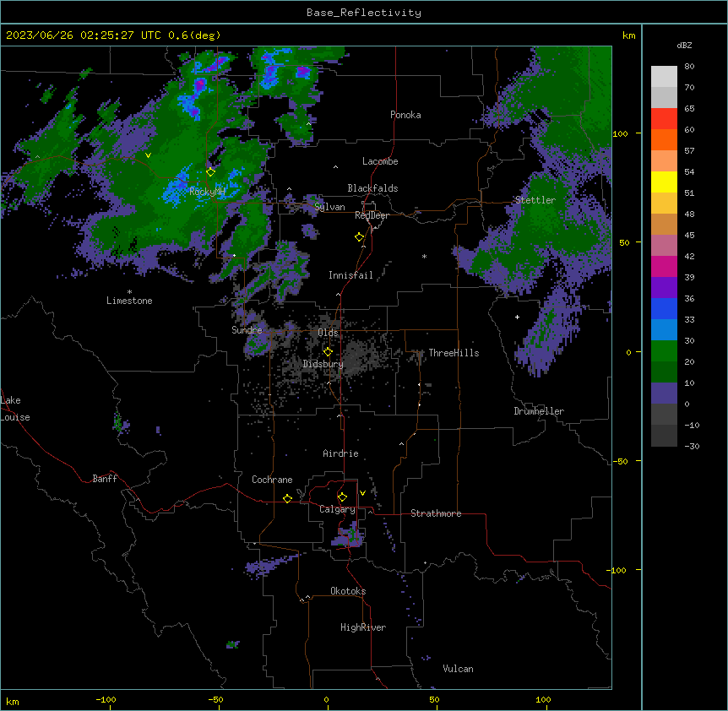The width and height of the screenshot is (728, 711).
Task: Click the 50 tick on the right vertical axis
Action: 624,242
